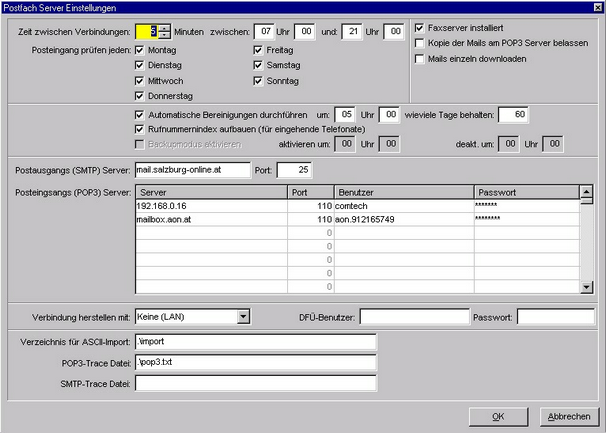Select the Passwort column header
Image resolution: width=606 pixels, height=433 pixels.
click(527, 193)
